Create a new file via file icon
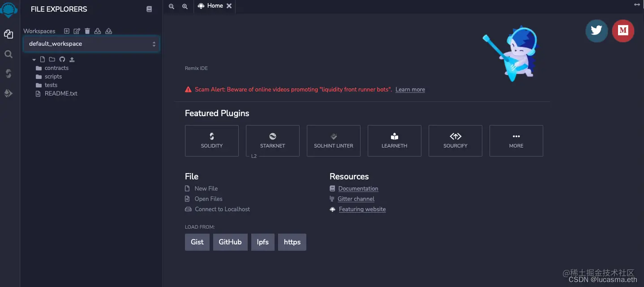This screenshot has width=644, height=287. 43,59
